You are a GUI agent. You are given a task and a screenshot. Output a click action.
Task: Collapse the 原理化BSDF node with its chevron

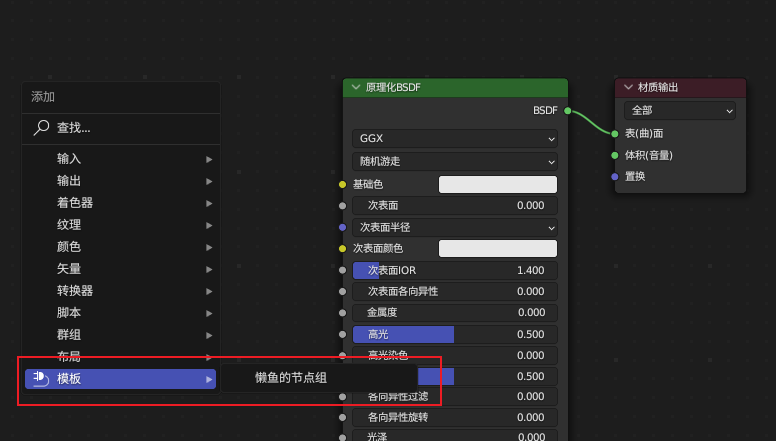pyautogui.click(x=355, y=87)
